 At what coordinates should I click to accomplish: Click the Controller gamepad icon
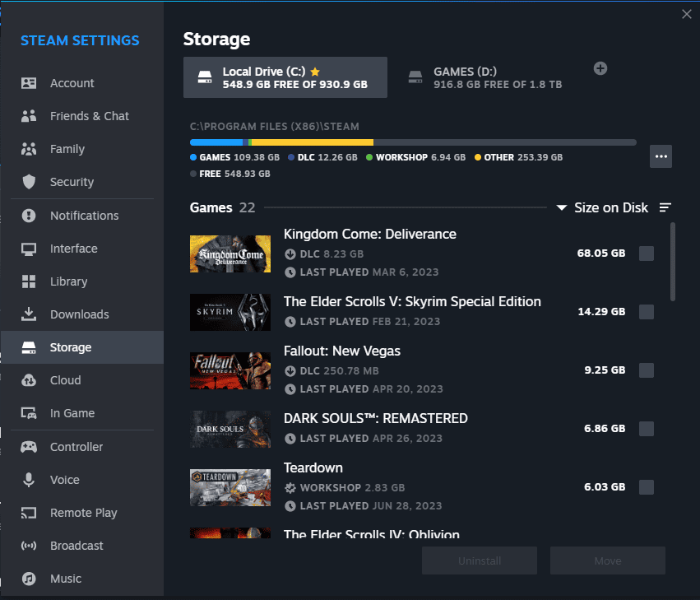[29, 447]
